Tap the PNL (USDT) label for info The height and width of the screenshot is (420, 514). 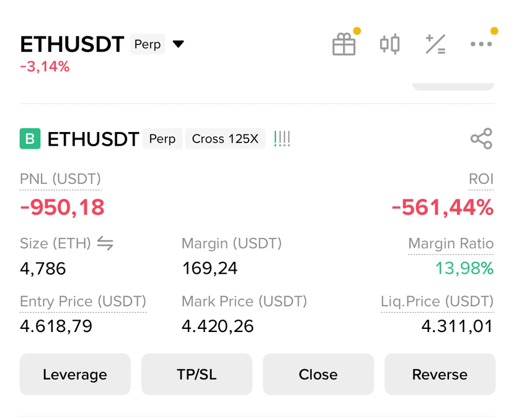click(60, 179)
